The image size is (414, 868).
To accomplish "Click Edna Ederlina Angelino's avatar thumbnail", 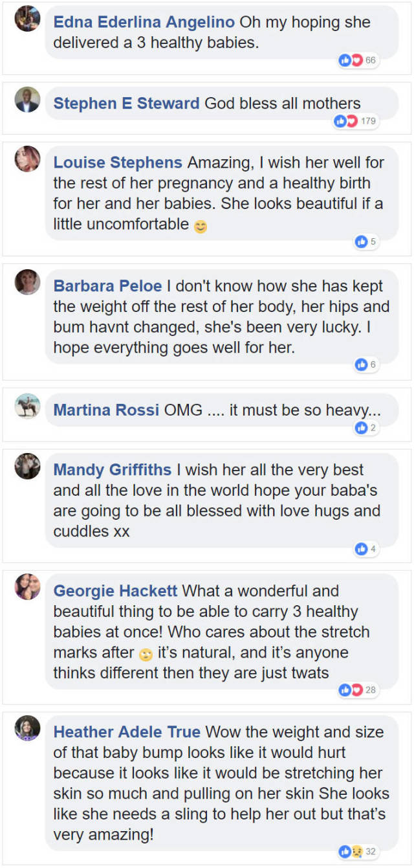I will point(27,19).
